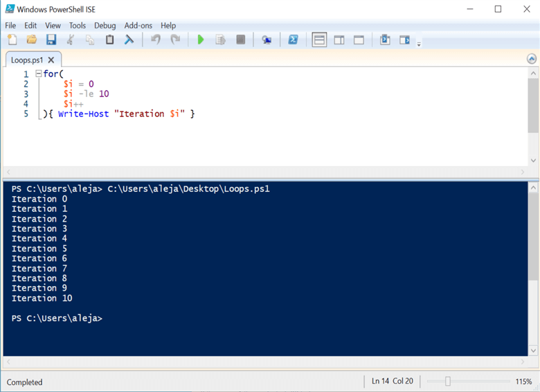Viewport: 540px width, 392px height.
Task: Click line 1 text 'for('
Action: [53, 73]
